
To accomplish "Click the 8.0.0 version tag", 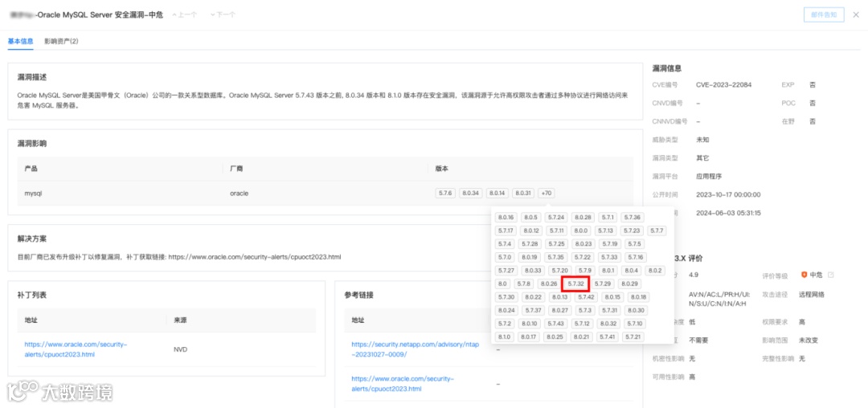I will (x=582, y=231).
